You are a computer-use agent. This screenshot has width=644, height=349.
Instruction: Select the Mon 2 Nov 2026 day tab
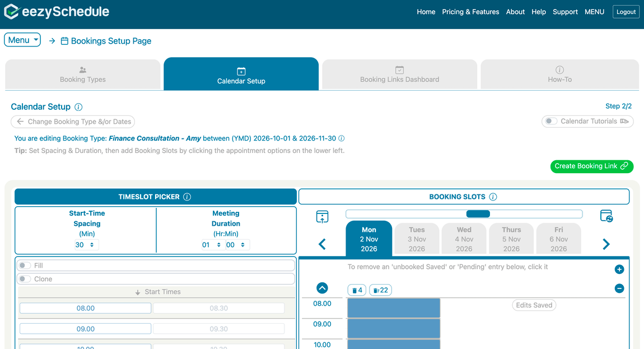click(x=369, y=239)
